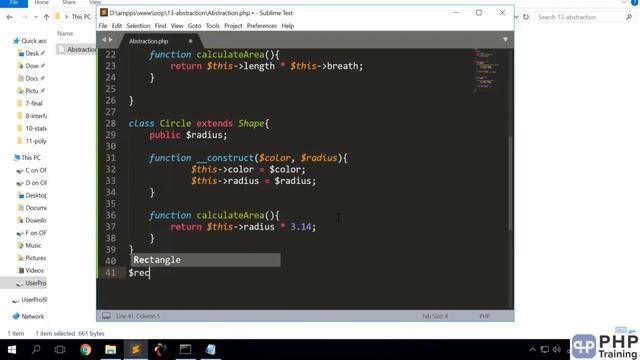
Task: Open the File tab in Explorer ribbon
Action: tap(13, 3)
